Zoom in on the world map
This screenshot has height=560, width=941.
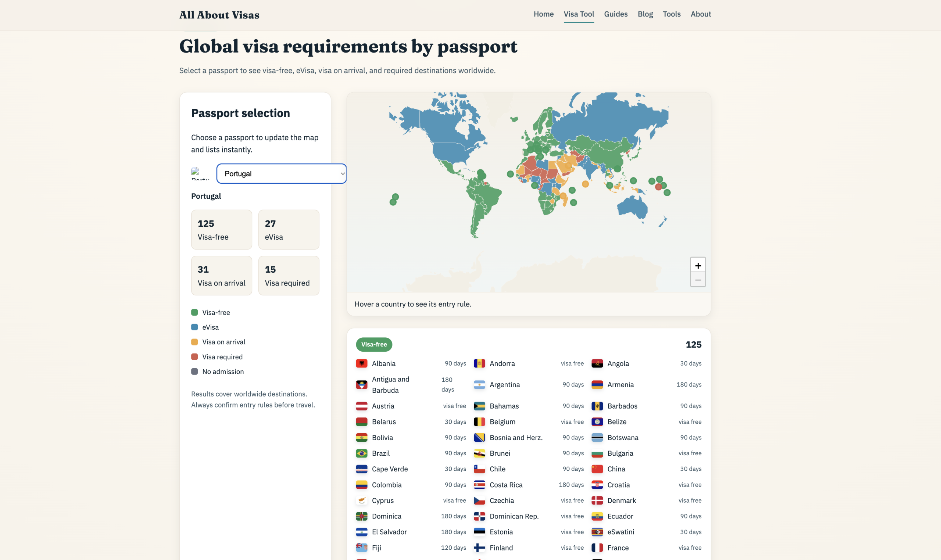[698, 265]
